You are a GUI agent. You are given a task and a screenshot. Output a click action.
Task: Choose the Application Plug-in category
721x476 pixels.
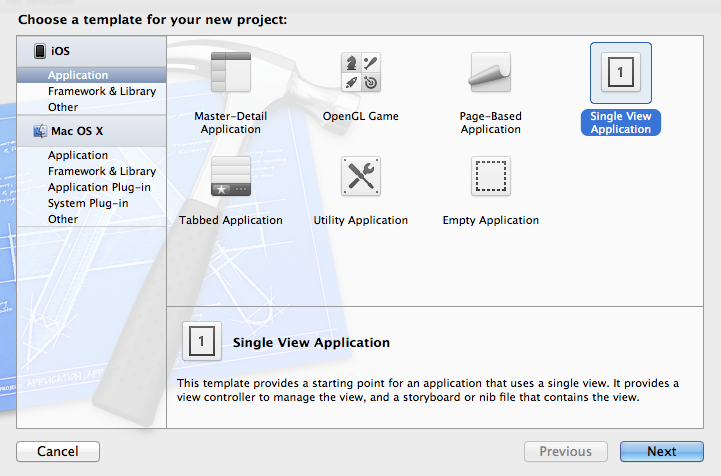coord(98,187)
